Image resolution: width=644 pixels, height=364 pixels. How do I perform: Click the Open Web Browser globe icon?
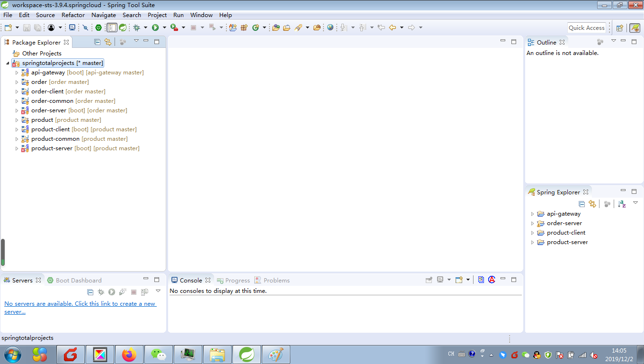click(x=330, y=27)
